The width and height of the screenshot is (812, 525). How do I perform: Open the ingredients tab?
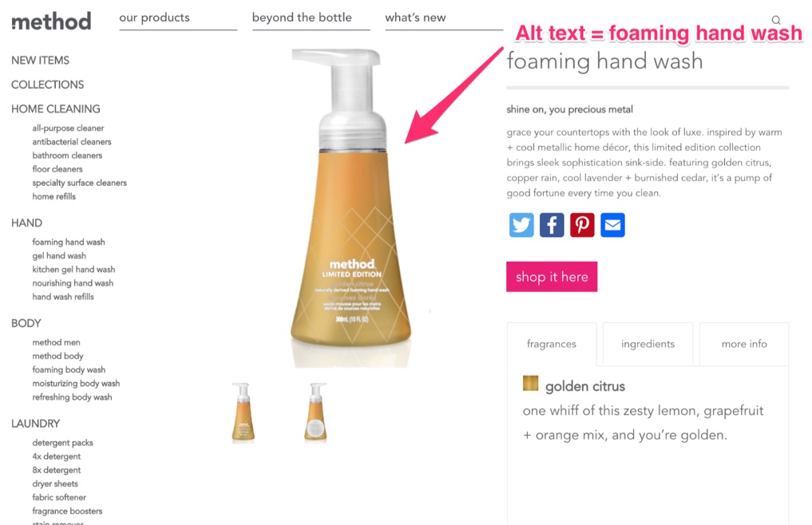(648, 344)
